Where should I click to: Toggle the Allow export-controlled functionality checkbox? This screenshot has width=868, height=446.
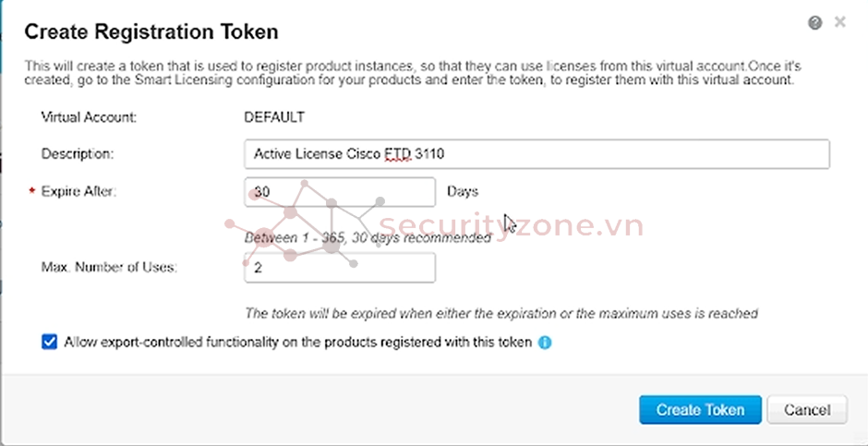click(x=50, y=343)
